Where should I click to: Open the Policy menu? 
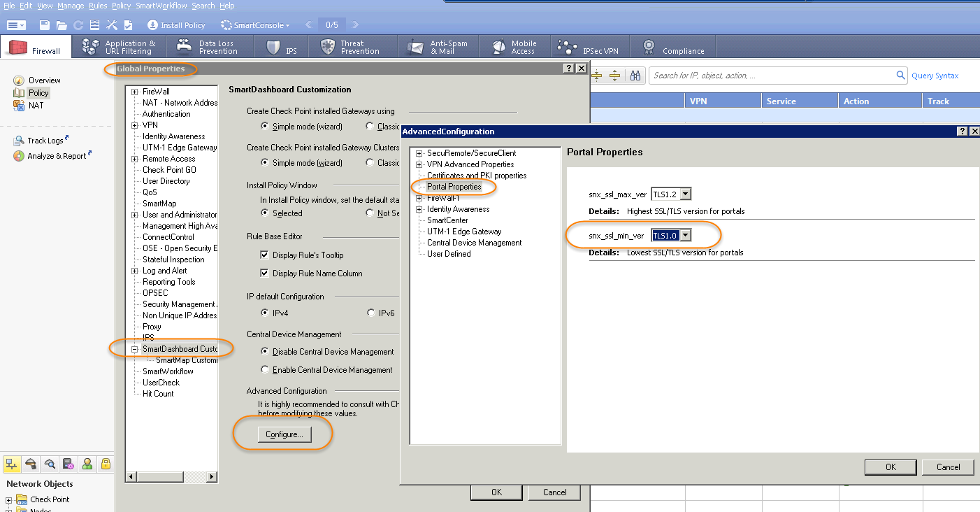click(121, 6)
